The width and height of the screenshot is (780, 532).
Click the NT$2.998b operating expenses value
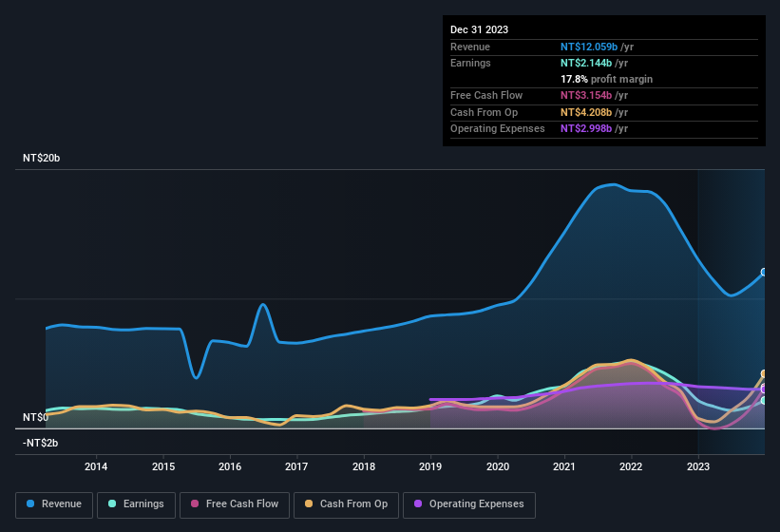pos(586,129)
